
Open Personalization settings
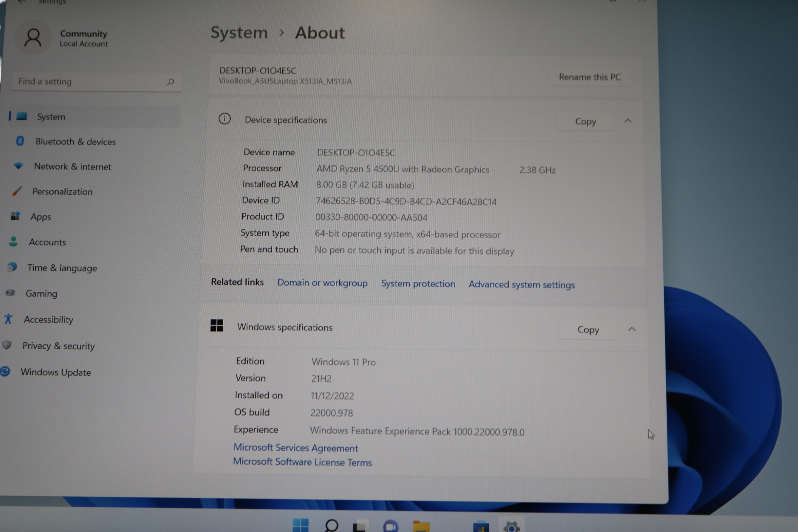(62, 192)
